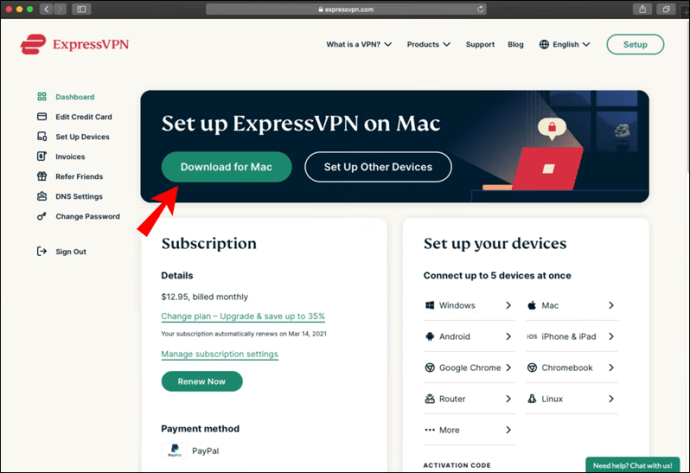Select the Set Up Devices sidebar icon
Screen dimensions: 690x473
(42, 136)
